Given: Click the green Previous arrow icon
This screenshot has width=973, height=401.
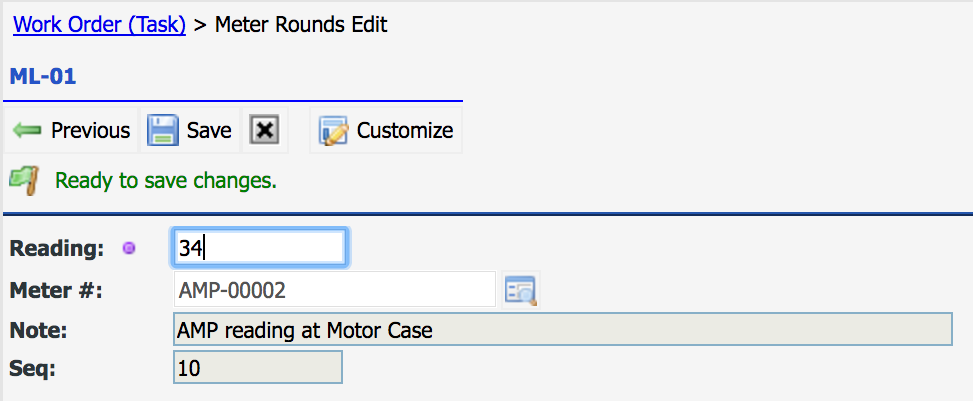Looking at the screenshot, I should coord(27,131).
